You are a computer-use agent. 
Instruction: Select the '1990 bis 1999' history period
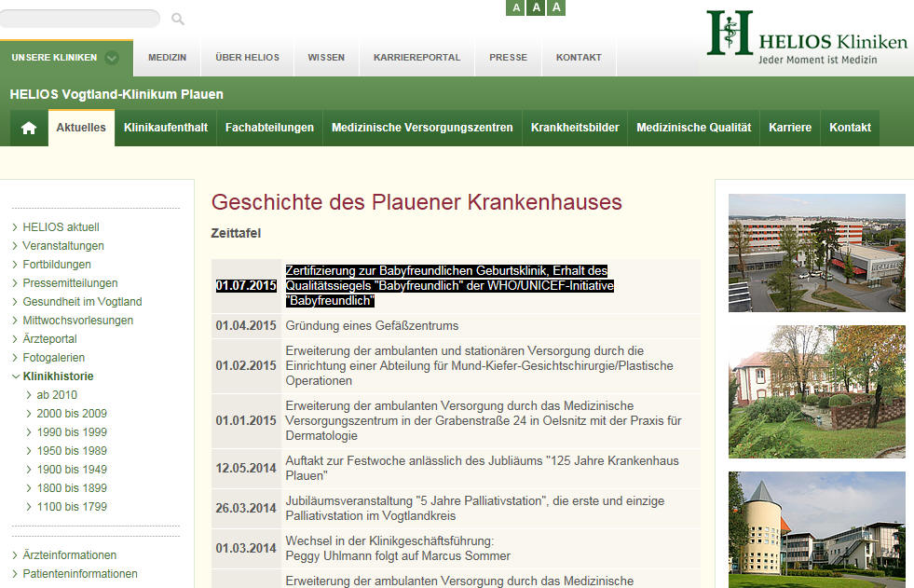point(72,432)
